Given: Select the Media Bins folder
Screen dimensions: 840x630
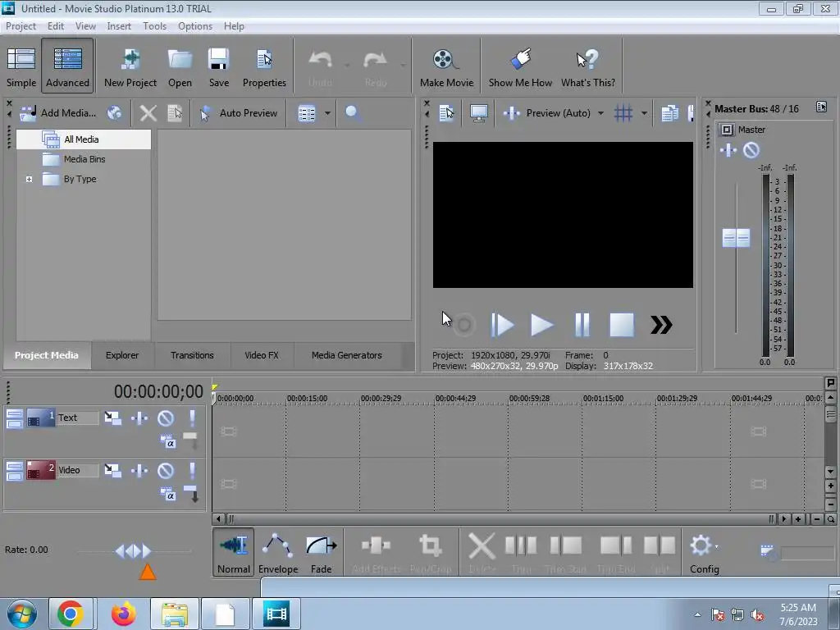Looking at the screenshot, I should click(84, 159).
